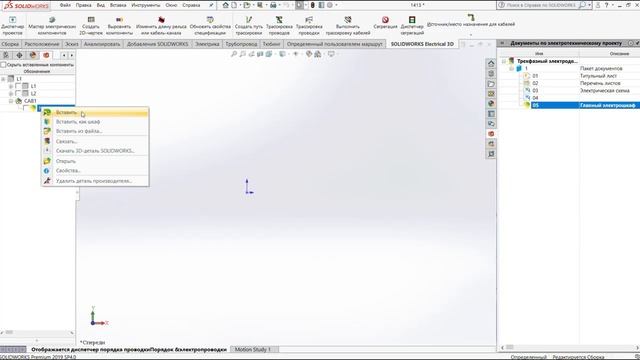
Task: Click the New document icon
Action: 234,5
